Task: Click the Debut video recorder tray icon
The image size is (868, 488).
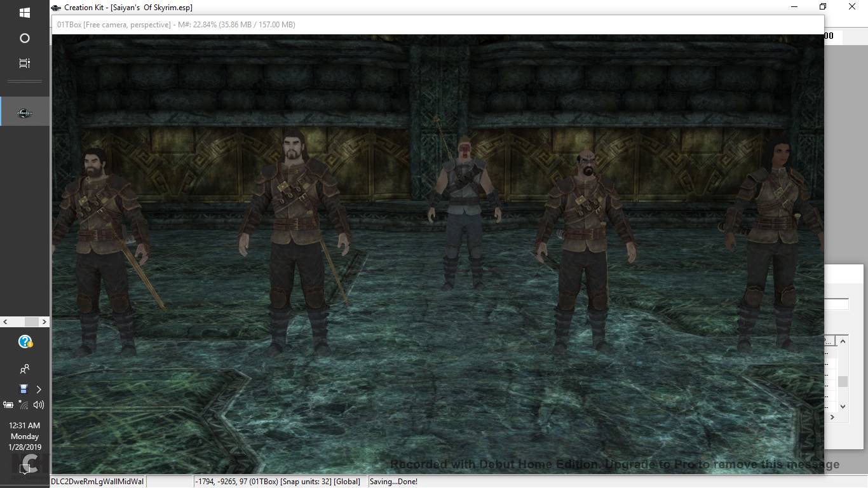Action: pyautogui.click(x=24, y=390)
